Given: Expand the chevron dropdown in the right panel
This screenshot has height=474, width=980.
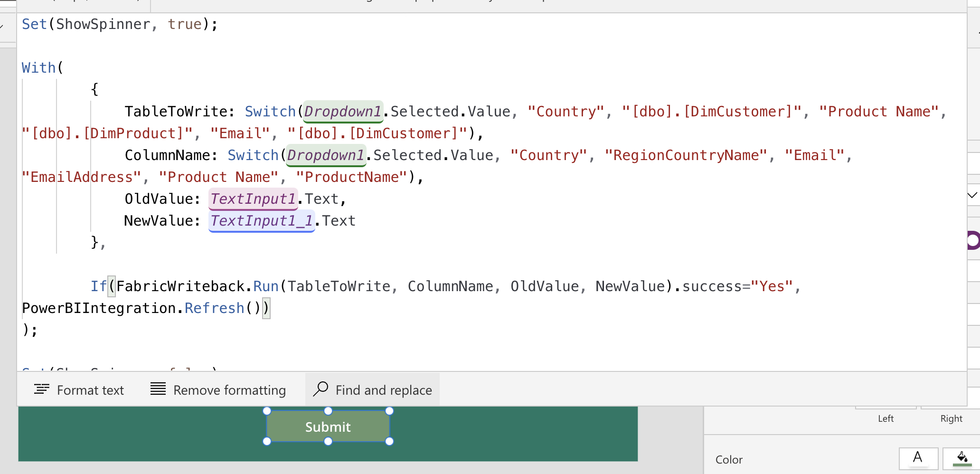Looking at the screenshot, I should (x=972, y=195).
